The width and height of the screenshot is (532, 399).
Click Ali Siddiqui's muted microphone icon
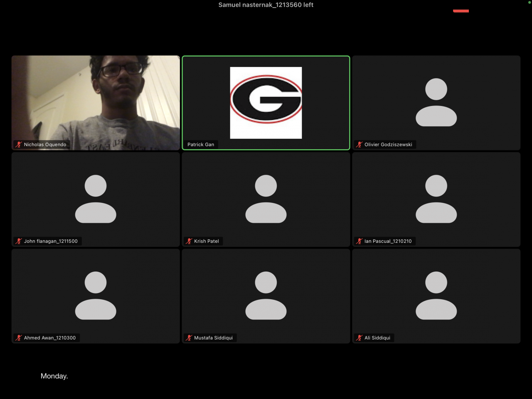(x=360, y=338)
